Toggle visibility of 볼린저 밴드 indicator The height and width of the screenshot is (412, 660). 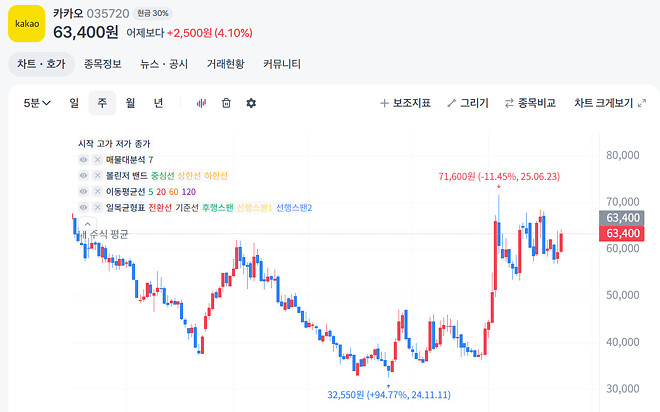pyautogui.click(x=84, y=176)
